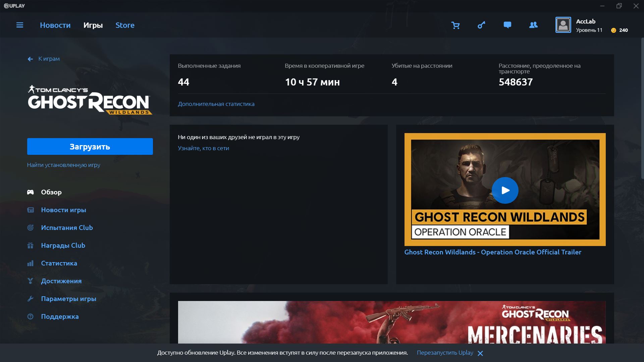Click the AccLab username
Image resolution: width=644 pixels, height=362 pixels.
coord(586,21)
